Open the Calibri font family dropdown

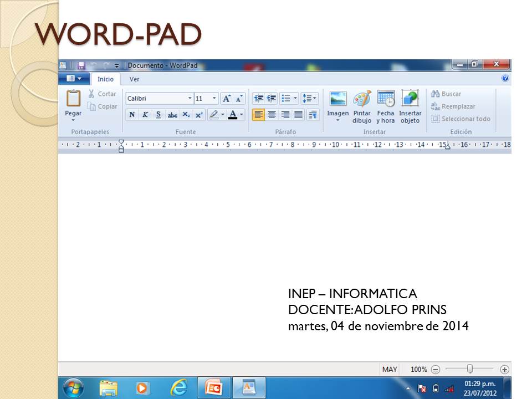point(190,99)
